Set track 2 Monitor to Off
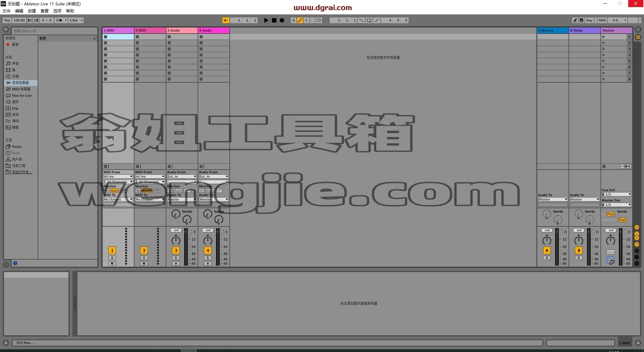The image size is (644, 352). coord(155,190)
